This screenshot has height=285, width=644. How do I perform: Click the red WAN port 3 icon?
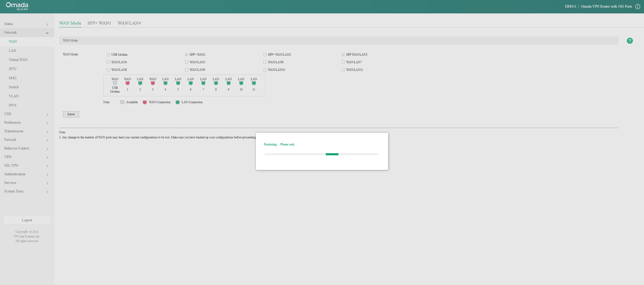tap(153, 83)
